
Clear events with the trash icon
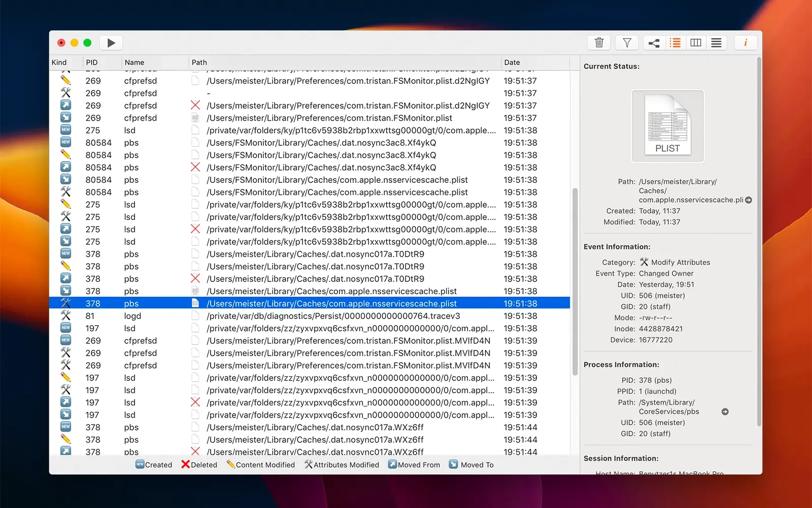(599, 43)
